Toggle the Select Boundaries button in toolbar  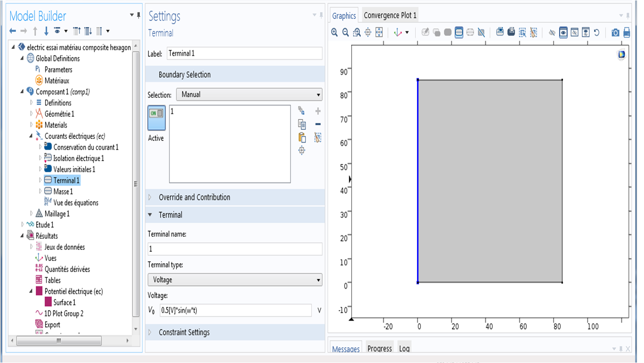pyautogui.click(x=459, y=32)
